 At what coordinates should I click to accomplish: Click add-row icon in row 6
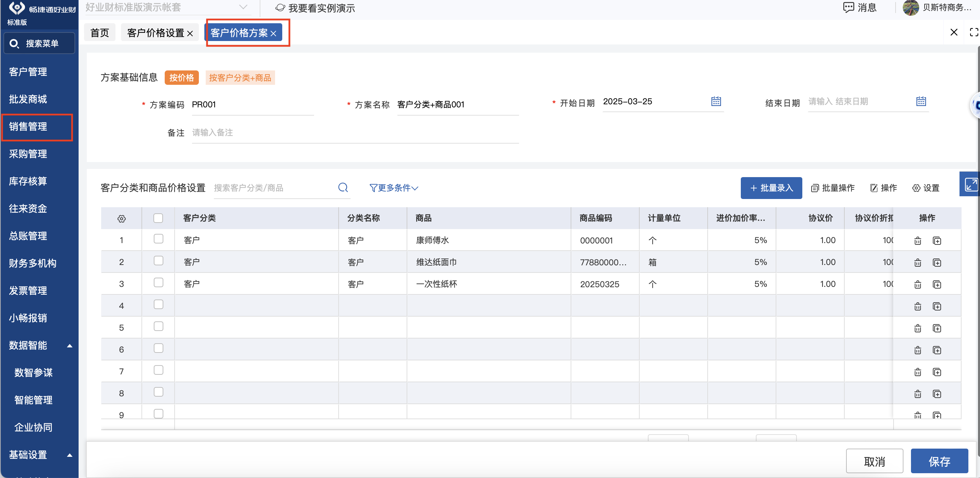tap(937, 350)
